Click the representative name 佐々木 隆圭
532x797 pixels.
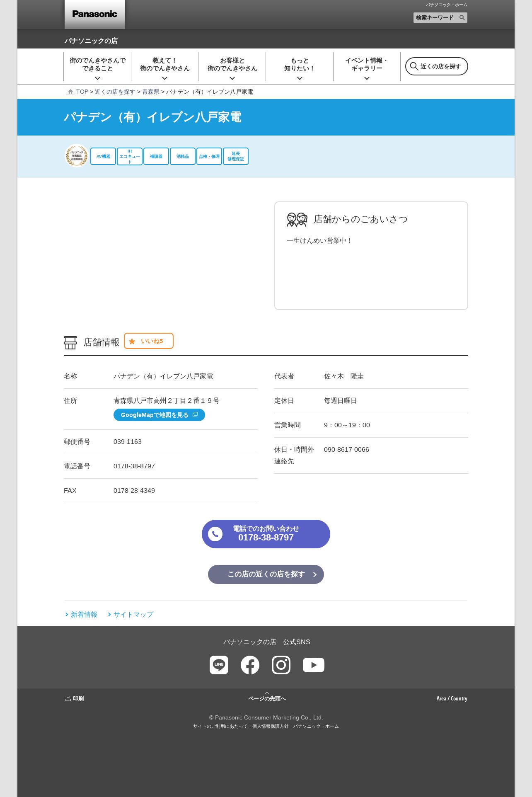[x=344, y=376]
